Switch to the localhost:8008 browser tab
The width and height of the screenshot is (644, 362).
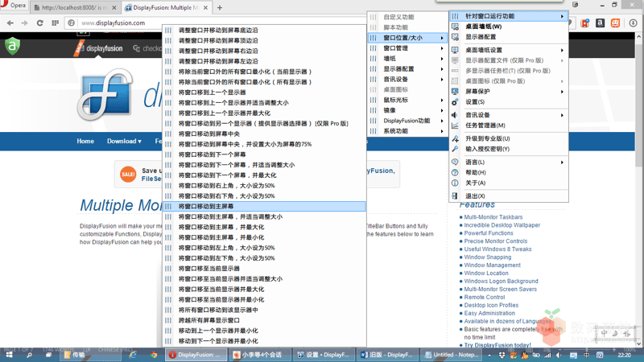tap(75, 7)
